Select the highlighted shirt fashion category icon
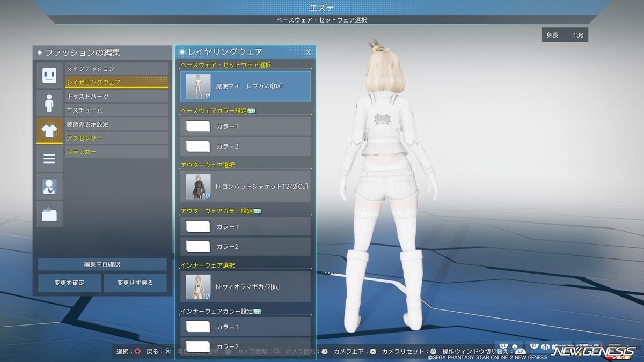The image size is (644, 362). tap(49, 131)
